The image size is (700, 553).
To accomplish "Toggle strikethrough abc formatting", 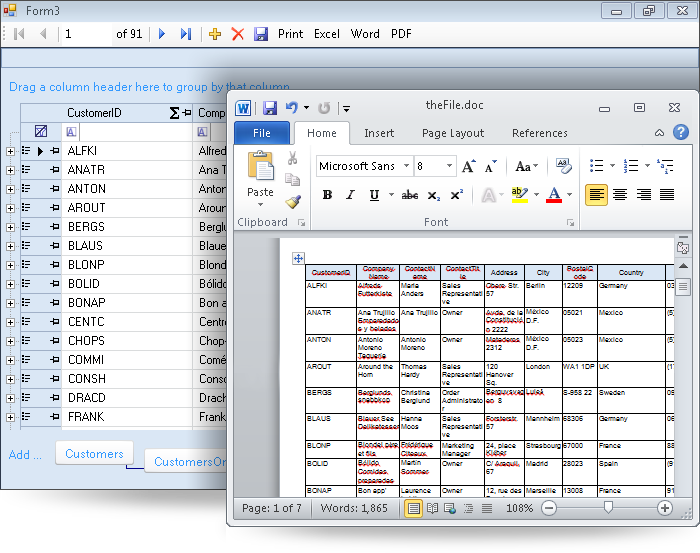I will point(410,195).
